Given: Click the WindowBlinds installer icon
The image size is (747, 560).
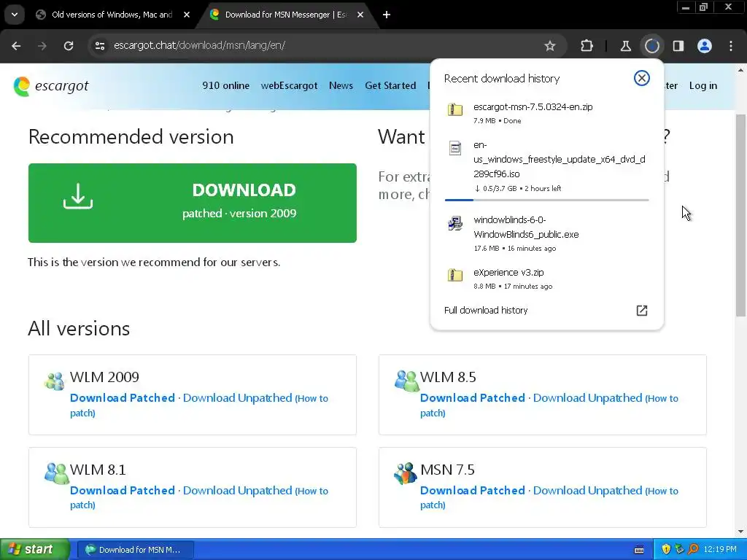Looking at the screenshot, I should pyautogui.click(x=455, y=223).
